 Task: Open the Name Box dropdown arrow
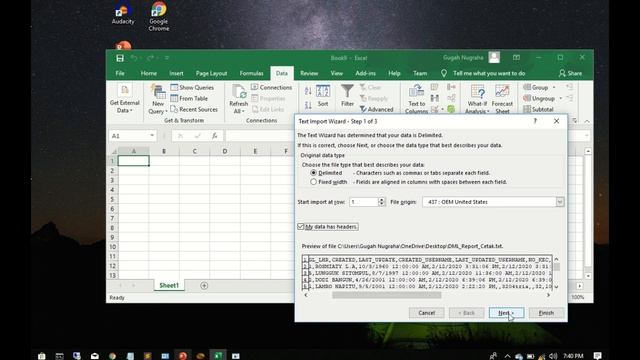pos(152,136)
